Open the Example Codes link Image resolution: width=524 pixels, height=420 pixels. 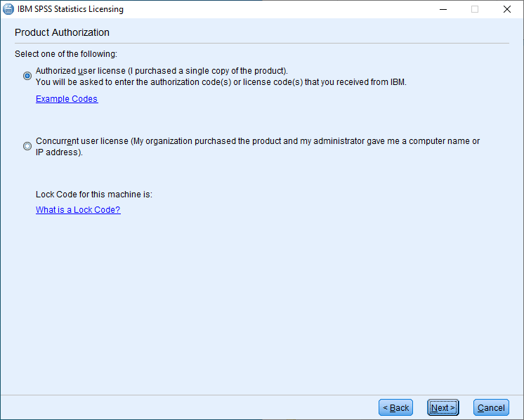[67, 99]
